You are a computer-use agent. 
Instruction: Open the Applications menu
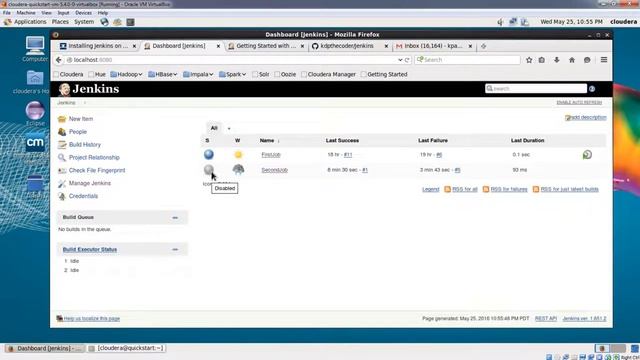tap(25, 22)
